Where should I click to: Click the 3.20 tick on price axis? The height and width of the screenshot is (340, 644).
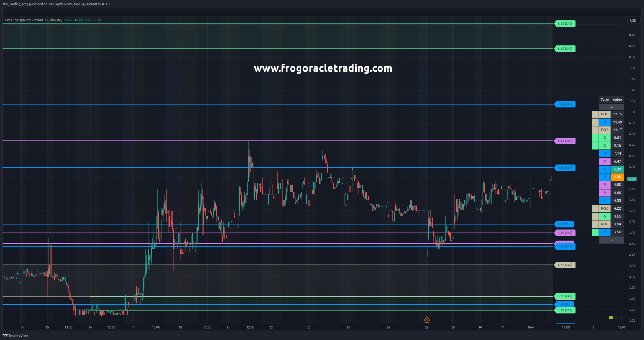[632, 321]
